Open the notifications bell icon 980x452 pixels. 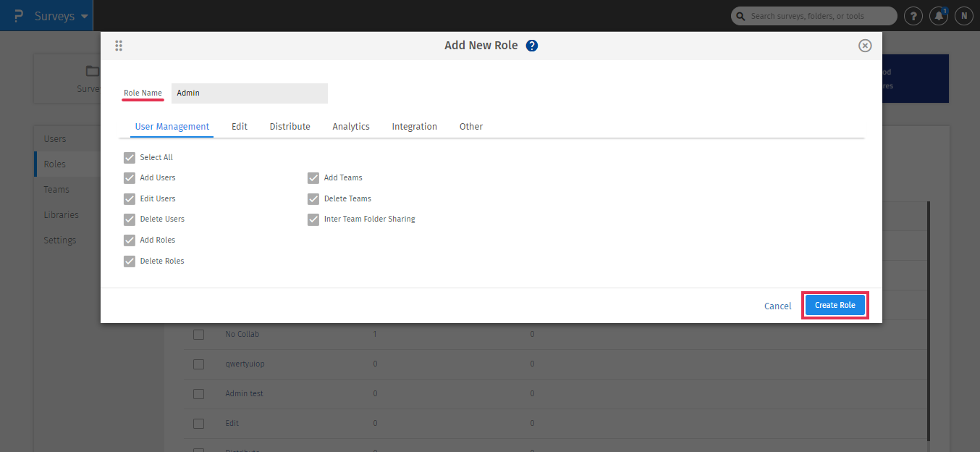[x=939, y=16]
